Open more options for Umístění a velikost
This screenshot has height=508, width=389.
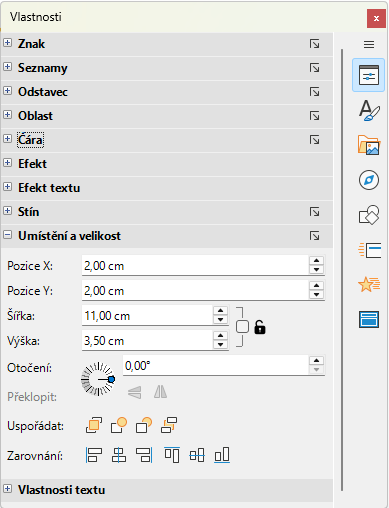click(314, 236)
